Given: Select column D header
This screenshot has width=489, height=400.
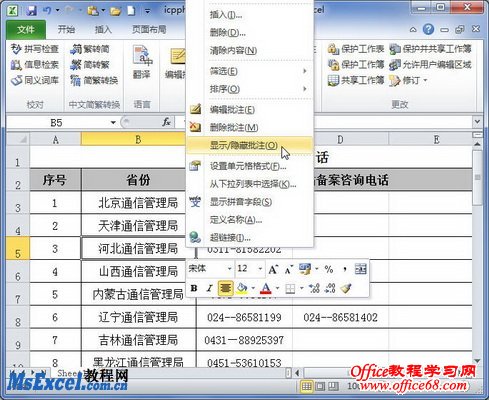Looking at the screenshot, I should pos(340,139).
